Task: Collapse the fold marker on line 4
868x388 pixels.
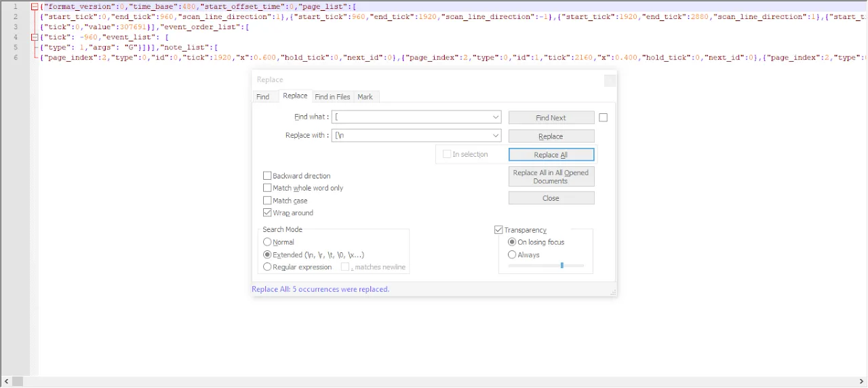Action: [35, 37]
